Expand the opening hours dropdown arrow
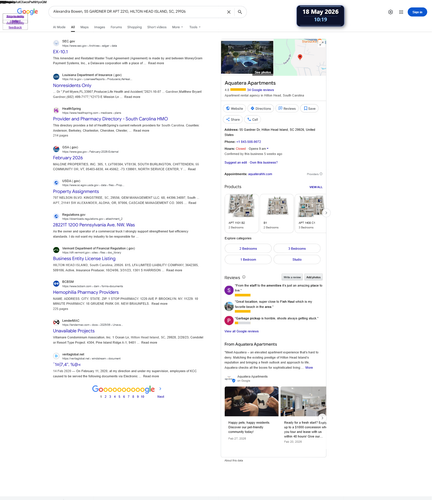437x500 pixels. point(267,149)
